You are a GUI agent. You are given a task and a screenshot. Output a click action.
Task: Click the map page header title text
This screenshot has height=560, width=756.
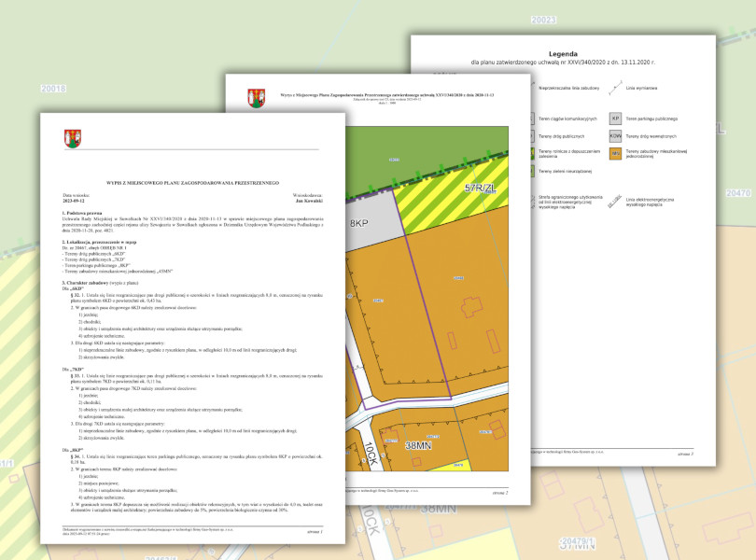(x=387, y=95)
